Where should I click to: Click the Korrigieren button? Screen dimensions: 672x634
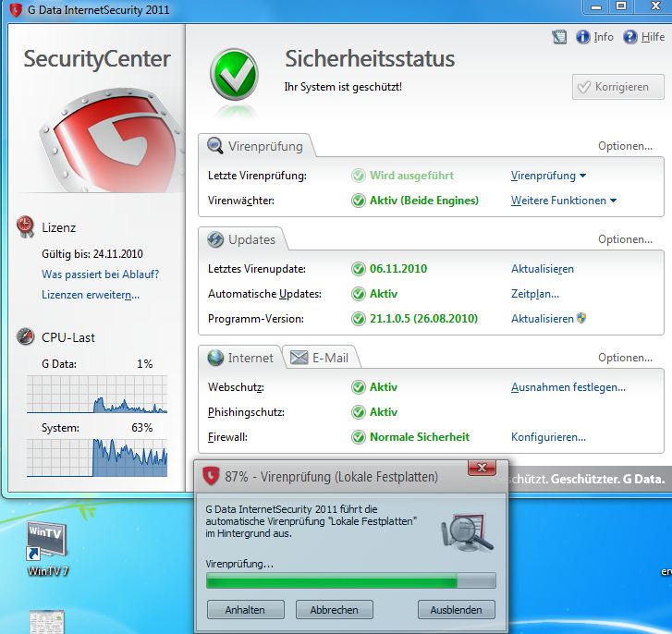pos(618,87)
